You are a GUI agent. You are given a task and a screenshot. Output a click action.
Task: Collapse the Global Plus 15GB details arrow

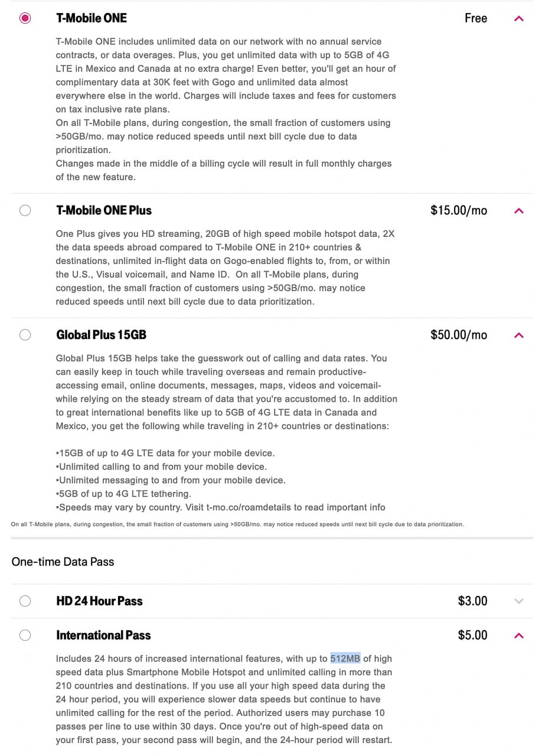pos(519,335)
